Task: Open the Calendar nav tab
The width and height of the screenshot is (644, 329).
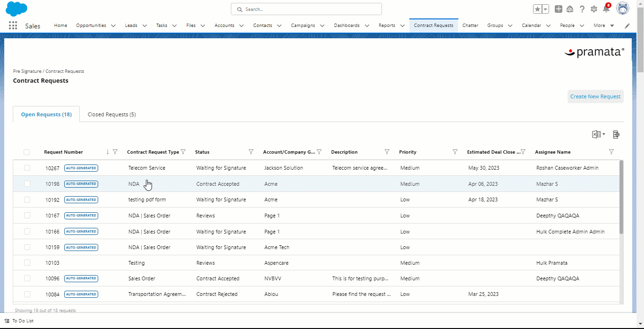Action: click(531, 26)
